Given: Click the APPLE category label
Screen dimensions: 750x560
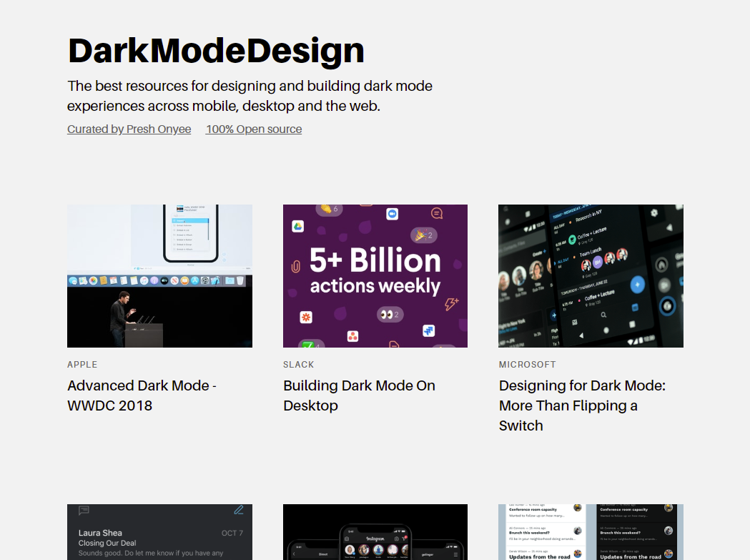Looking at the screenshot, I should pos(82,364).
